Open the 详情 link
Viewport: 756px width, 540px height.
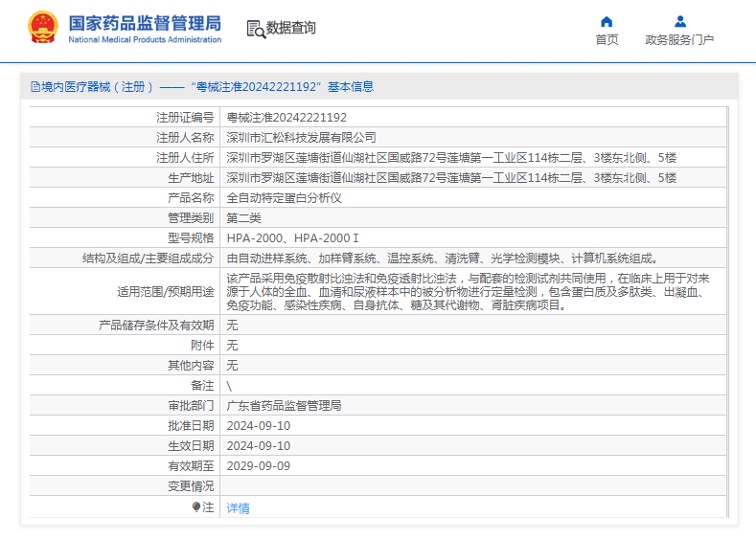[x=239, y=507]
